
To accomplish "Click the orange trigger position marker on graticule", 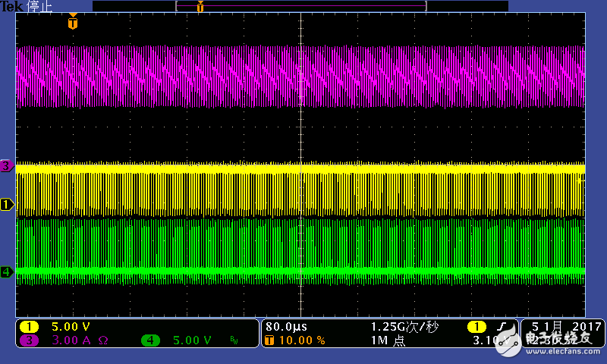I will tap(72, 22).
